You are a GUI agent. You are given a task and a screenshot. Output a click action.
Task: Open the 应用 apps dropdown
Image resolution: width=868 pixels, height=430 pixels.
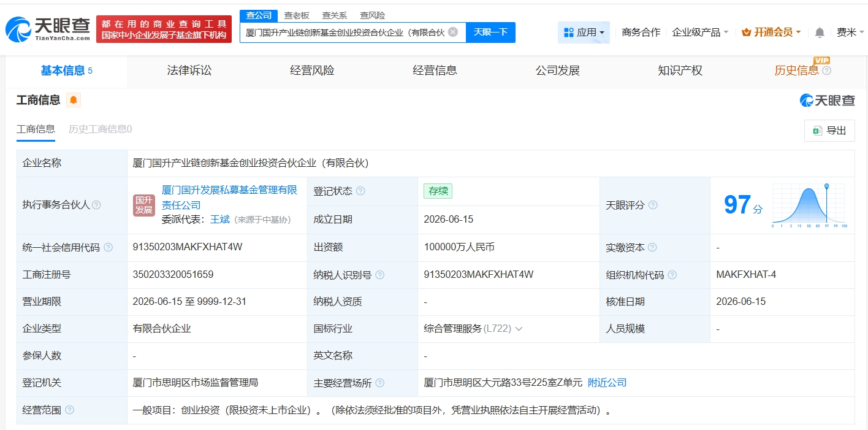[584, 33]
